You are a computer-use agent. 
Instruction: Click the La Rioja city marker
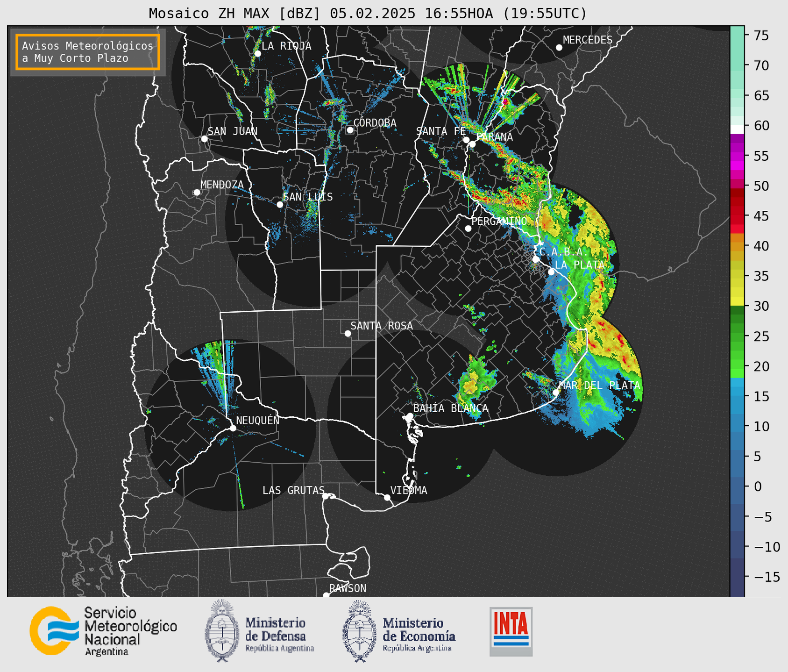[x=257, y=54]
